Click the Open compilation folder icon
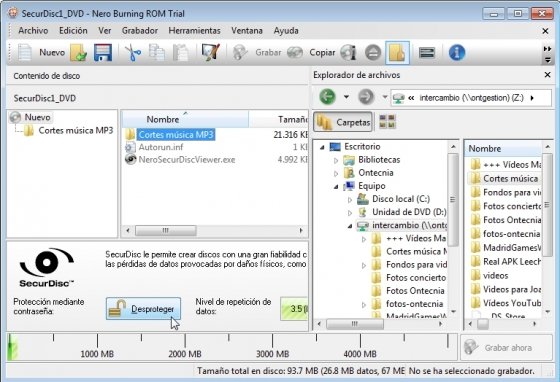 79,53
